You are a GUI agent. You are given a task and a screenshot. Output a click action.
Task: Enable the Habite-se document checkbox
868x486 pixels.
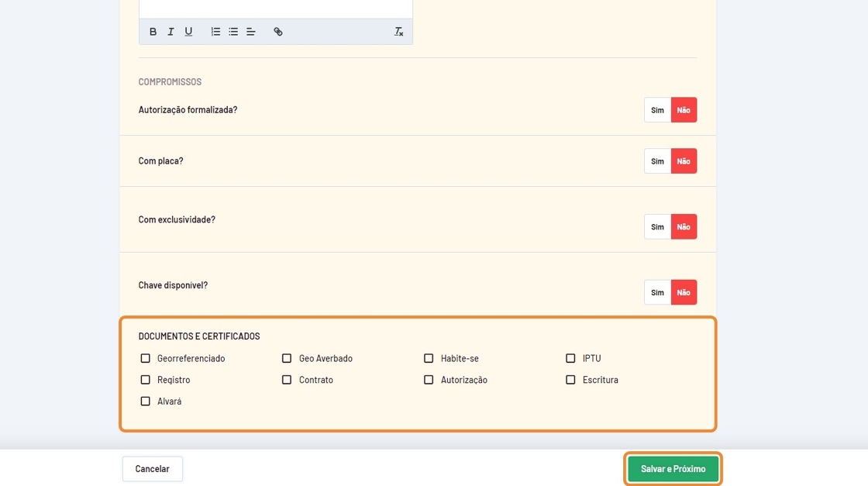point(429,358)
